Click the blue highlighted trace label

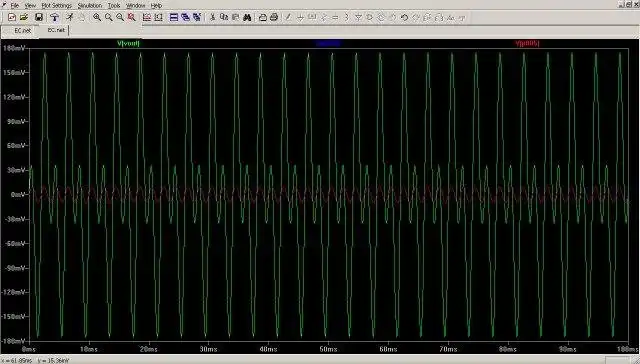[x=328, y=43]
